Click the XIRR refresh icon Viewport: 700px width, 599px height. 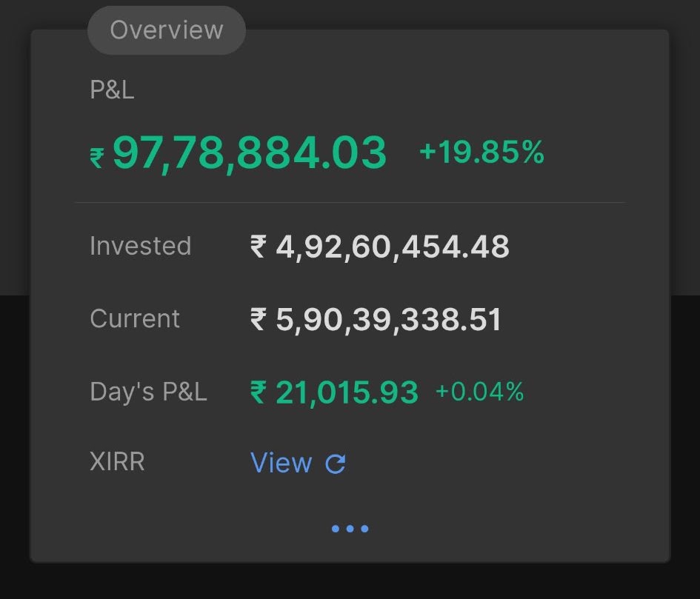click(x=336, y=464)
